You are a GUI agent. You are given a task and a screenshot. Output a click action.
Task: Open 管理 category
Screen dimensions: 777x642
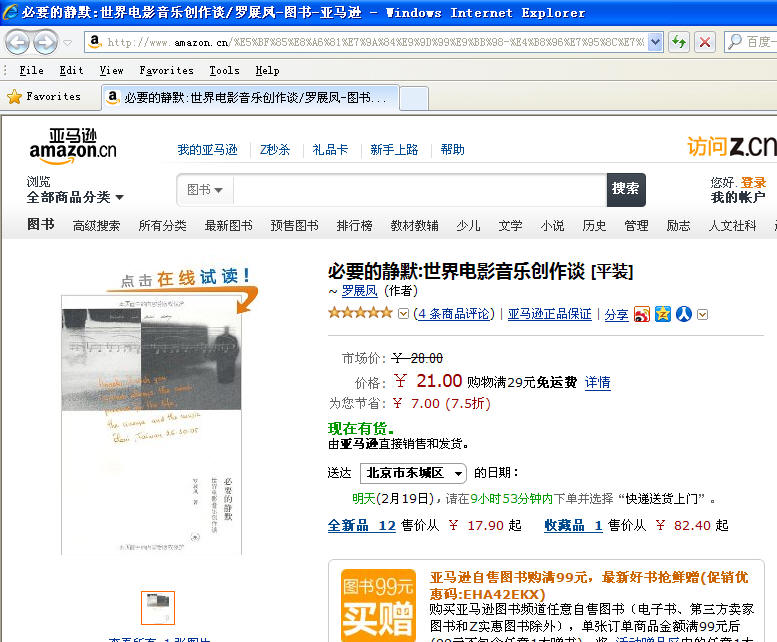(x=636, y=226)
